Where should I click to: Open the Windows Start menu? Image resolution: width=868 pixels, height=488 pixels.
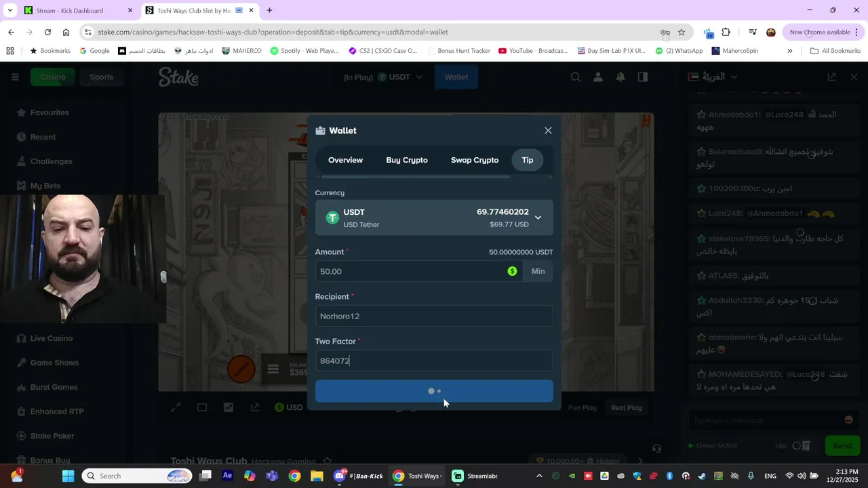coord(68,476)
